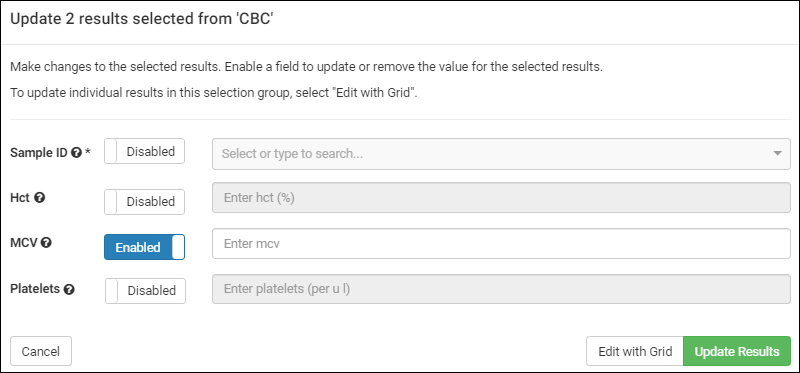Open the MCV help tooltip icon
Screen dimensions: 800x373
coord(46,243)
